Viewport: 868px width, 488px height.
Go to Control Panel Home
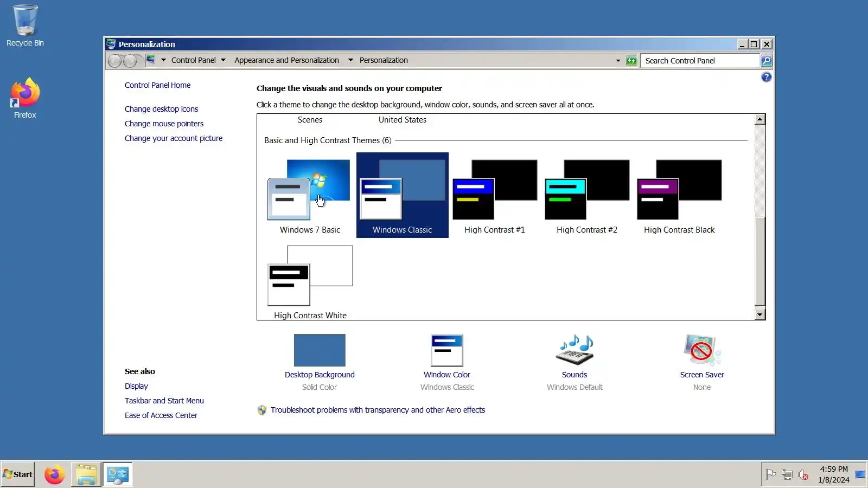(x=157, y=85)
